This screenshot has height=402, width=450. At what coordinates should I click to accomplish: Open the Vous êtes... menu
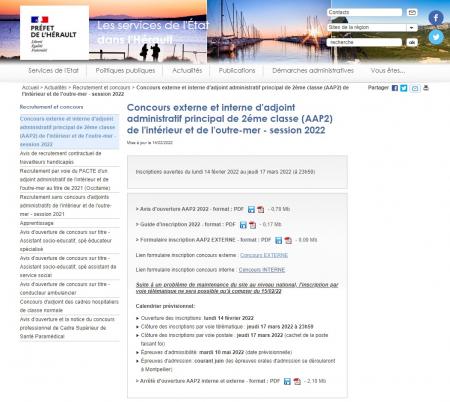click(388, 71)
